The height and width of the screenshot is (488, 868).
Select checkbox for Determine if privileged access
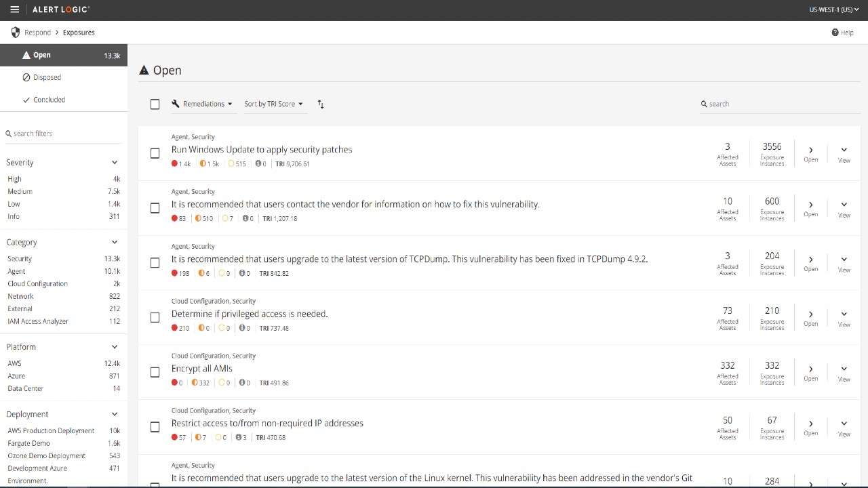pyautogui.click(x=155, y=318)
